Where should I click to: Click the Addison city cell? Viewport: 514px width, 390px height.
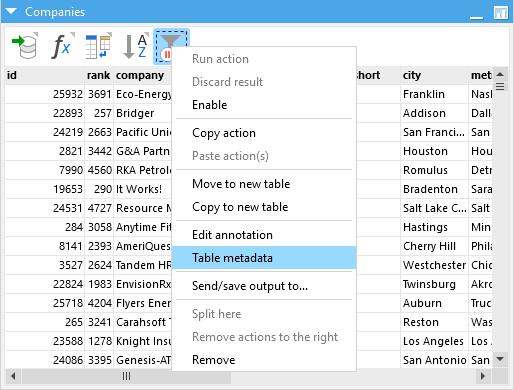[x=434, y=113]
